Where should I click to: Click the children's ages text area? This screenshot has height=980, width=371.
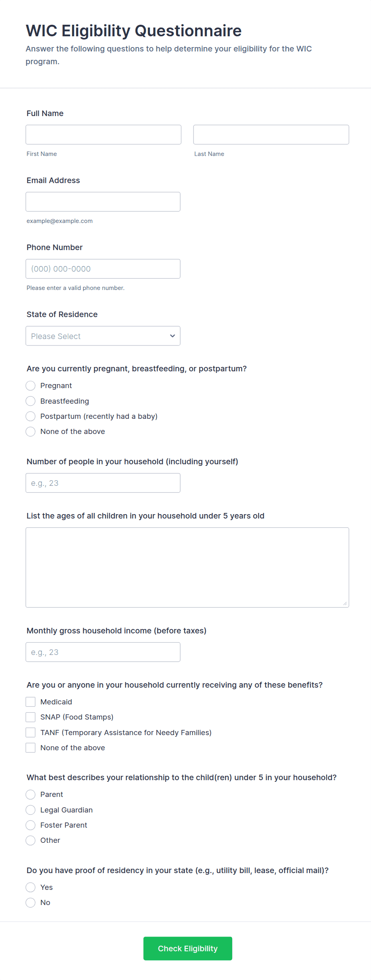tap(187, 568)
